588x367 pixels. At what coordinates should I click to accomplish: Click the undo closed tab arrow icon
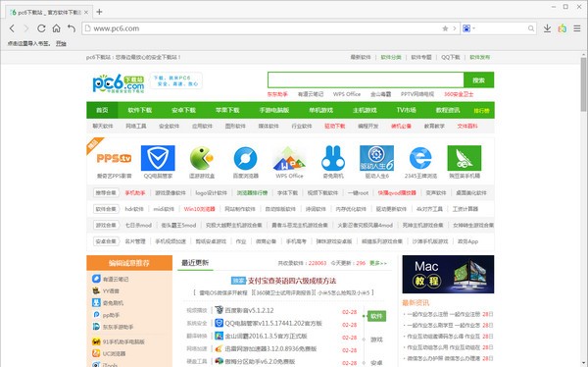pyautogui.click(x=72, y=28)
